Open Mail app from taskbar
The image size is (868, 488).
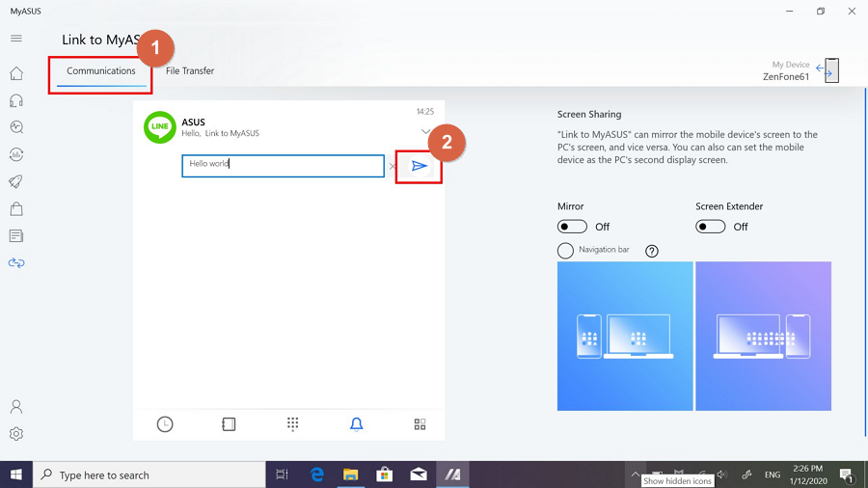(419, 474)
